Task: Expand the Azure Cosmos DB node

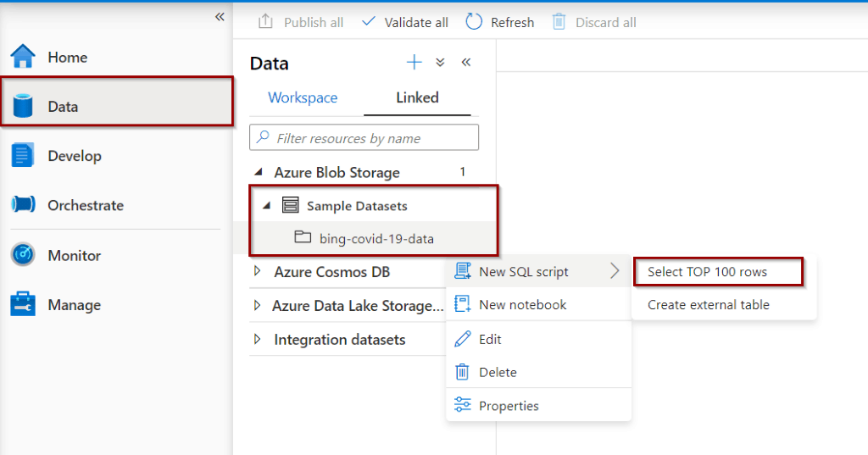Action: point(257,271)
